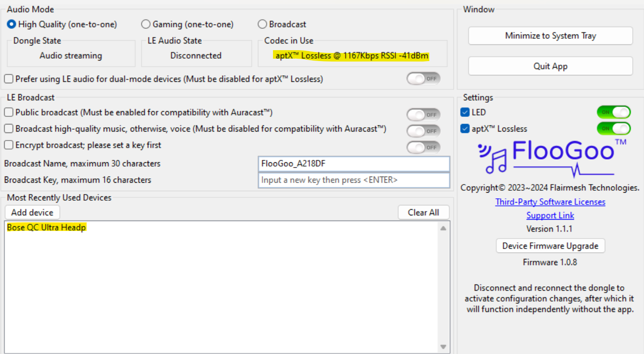Check the Encrypt broadcast checkbox
The image size is (644, 354).
tap(8, 145)
